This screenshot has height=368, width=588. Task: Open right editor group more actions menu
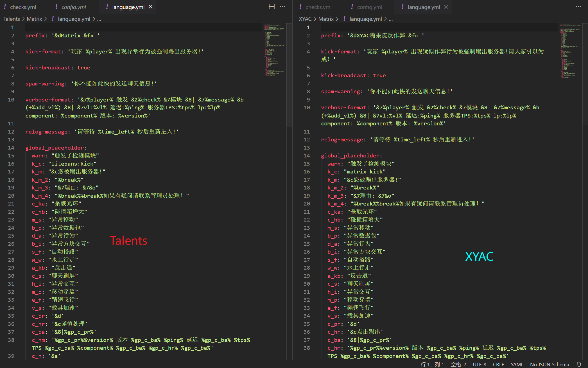578,7
